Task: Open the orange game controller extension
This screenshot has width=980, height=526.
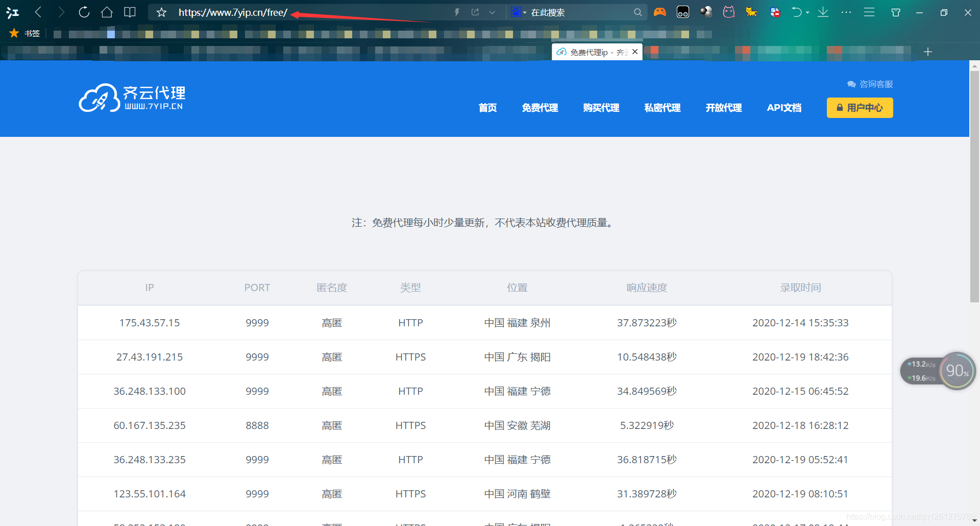Action: pyautogui.click(x=660, y=12)
